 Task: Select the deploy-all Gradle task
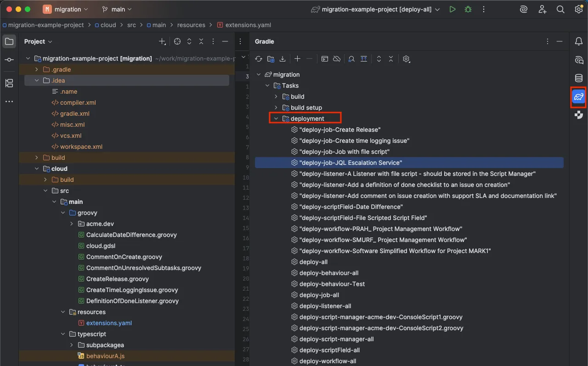313,262
